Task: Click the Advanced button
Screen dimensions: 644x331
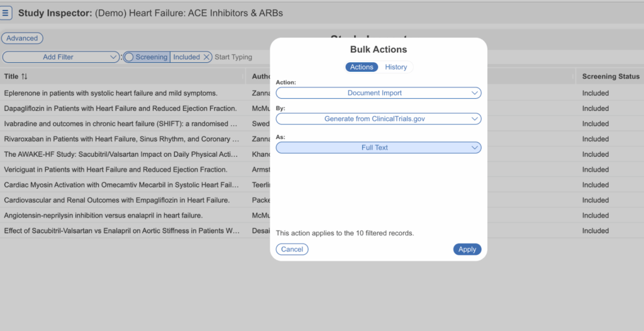Action: coord(23,38)
